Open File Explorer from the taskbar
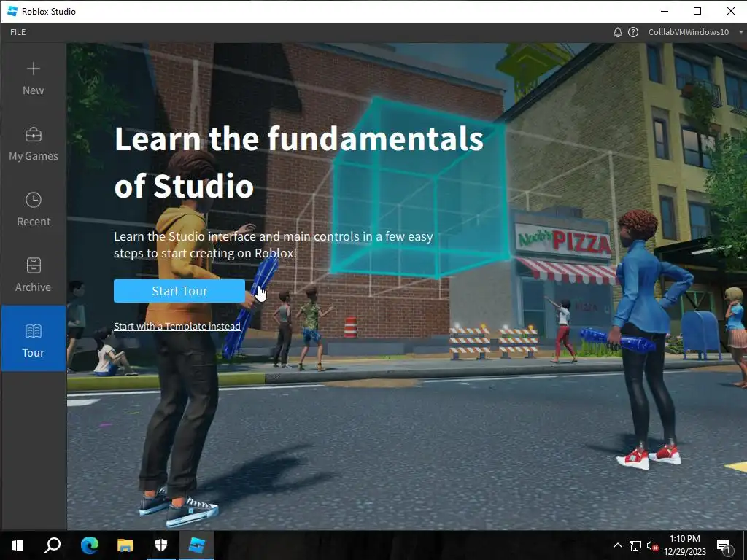Screen dimensions: 747x560 [x=125, y=545]
